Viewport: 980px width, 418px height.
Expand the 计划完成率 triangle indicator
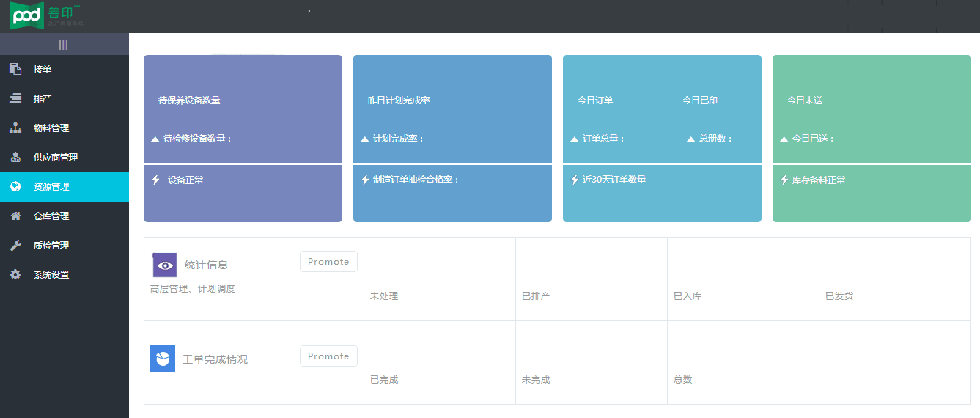364,139
